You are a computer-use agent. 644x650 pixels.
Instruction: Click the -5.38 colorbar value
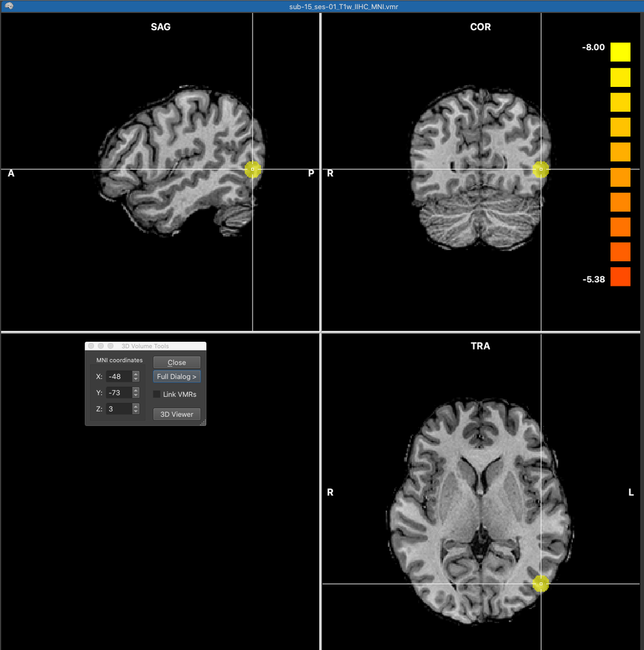click(594, 279)
